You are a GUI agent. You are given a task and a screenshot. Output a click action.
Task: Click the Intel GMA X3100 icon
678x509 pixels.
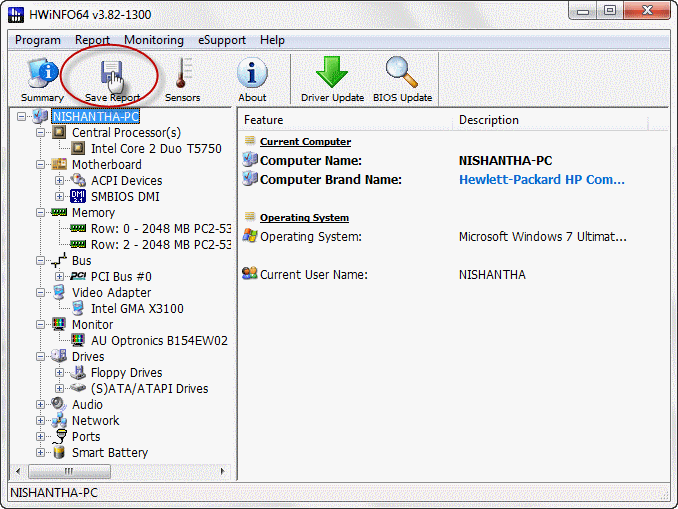[78, 308]
